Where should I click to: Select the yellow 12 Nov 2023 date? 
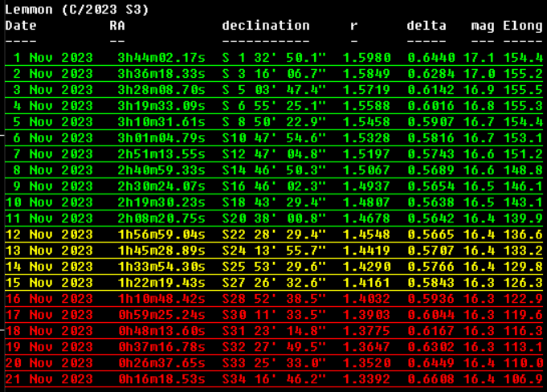[x=49, y=235]
